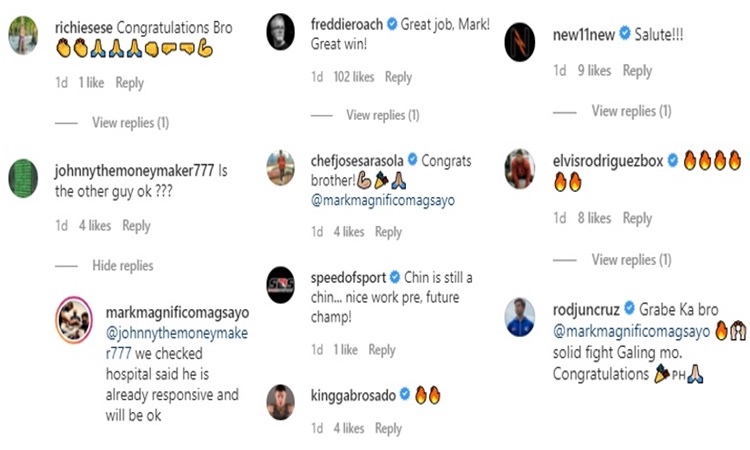View 102 likes on freddieroach comment
750x450 pixels.
click(x=354, y=77)
